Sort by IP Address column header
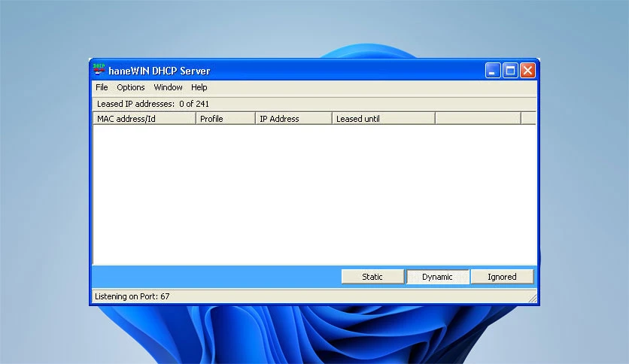Image resolution: width=629 pixels, height=364 pixels. 293,119
